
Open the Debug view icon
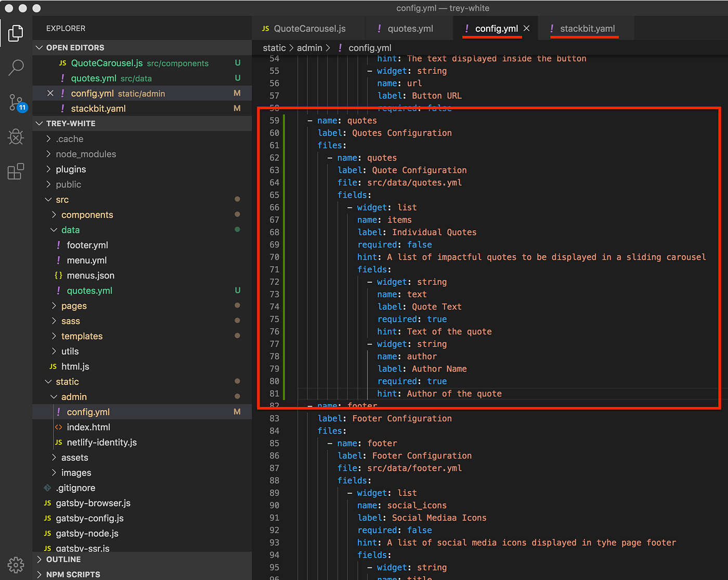coord(16,137)
